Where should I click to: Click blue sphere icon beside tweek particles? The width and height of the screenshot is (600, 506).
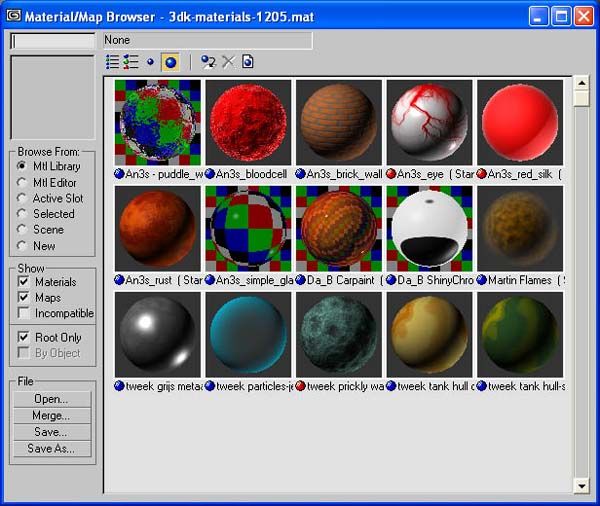pos(210,386)
